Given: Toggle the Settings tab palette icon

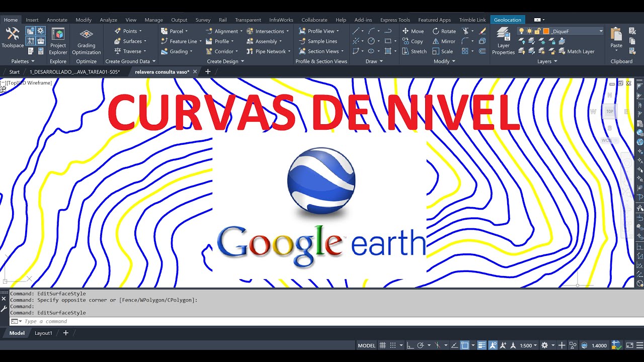Looking at the screenshot, I should 40,31.
